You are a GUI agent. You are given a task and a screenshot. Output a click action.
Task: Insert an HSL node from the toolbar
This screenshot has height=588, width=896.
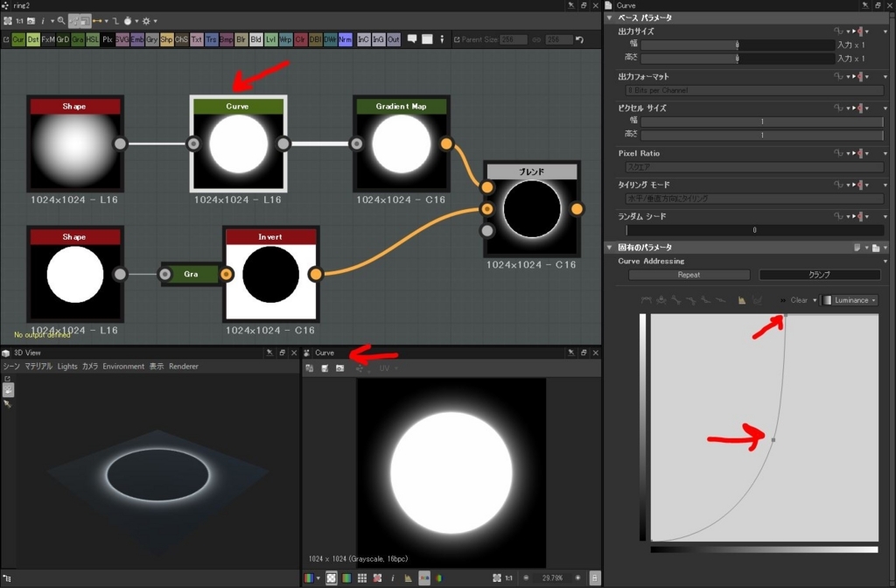pyautogui.click(x=93, y=39)
